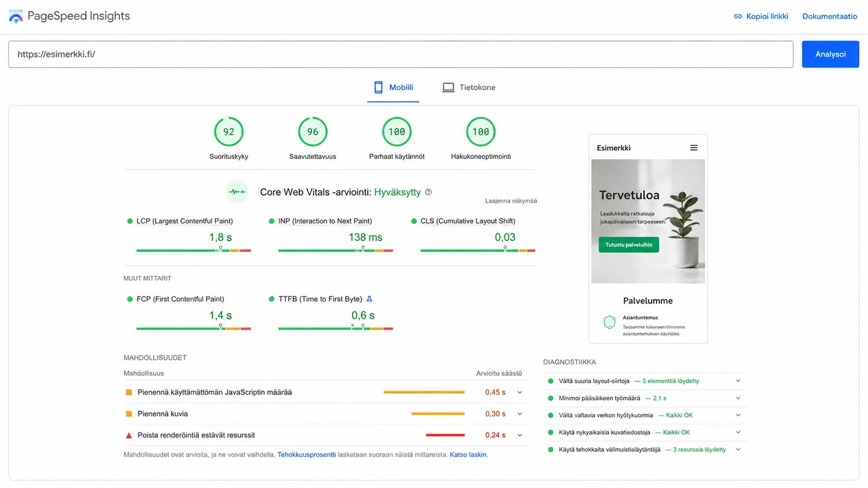The image size is (868, 488).
Task: Click the TTFB distribution bar
Action: click(x=336, y=328)
